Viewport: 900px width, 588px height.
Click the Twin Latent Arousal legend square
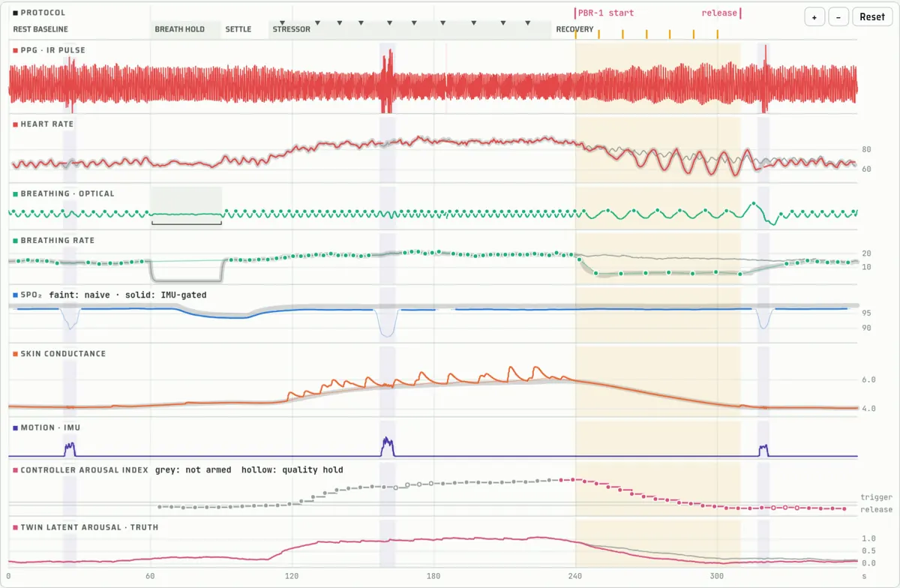[x=16, y=527]
